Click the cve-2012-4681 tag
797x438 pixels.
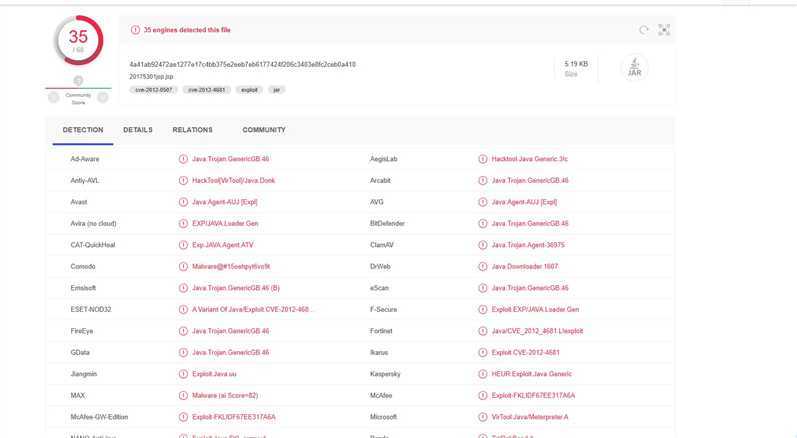pyautogui.click(x=206, y=90)
